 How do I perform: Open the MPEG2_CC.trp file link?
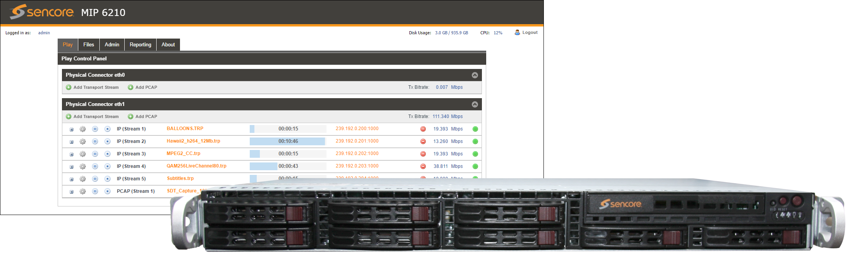tap(183, 153)
